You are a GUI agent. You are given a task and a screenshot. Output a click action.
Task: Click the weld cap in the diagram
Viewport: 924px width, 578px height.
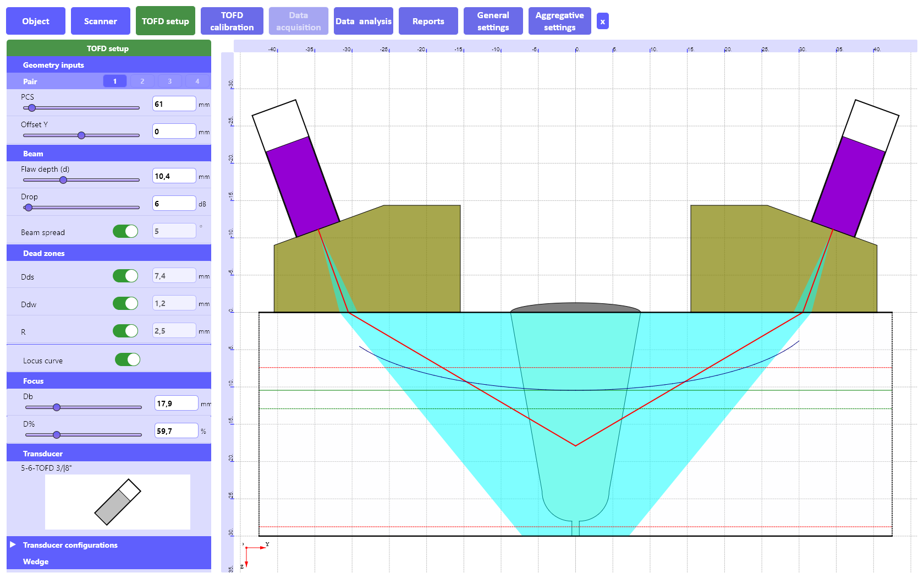[x=575, y=307]
